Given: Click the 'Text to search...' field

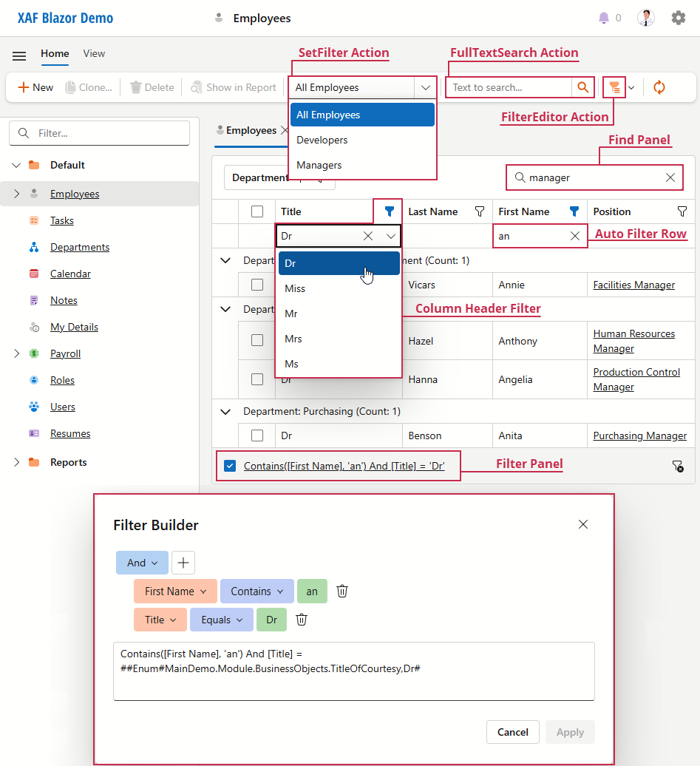Looking at the screenshot, I should 509,87.
